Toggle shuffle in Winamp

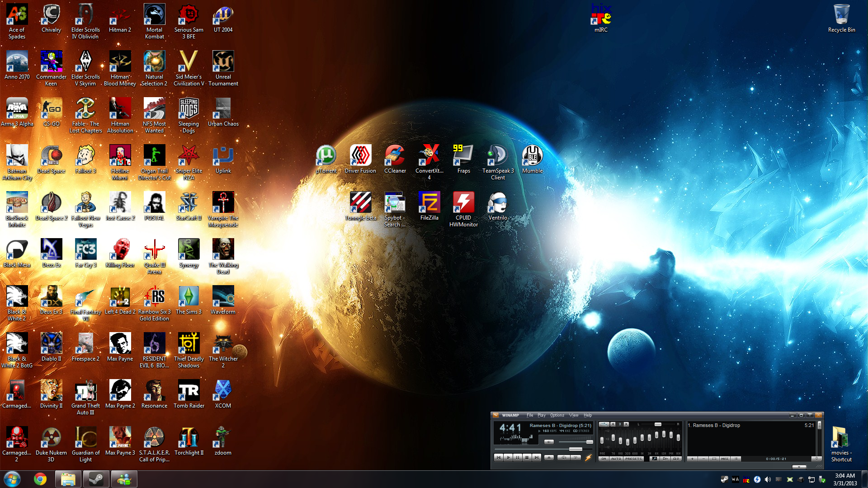point(564,458)
